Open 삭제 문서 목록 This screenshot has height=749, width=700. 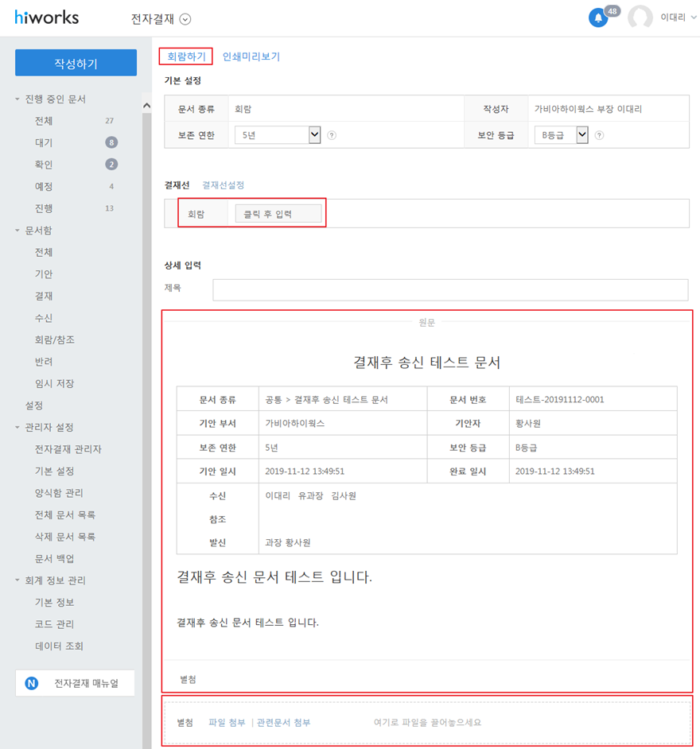[x=65, y=537]
